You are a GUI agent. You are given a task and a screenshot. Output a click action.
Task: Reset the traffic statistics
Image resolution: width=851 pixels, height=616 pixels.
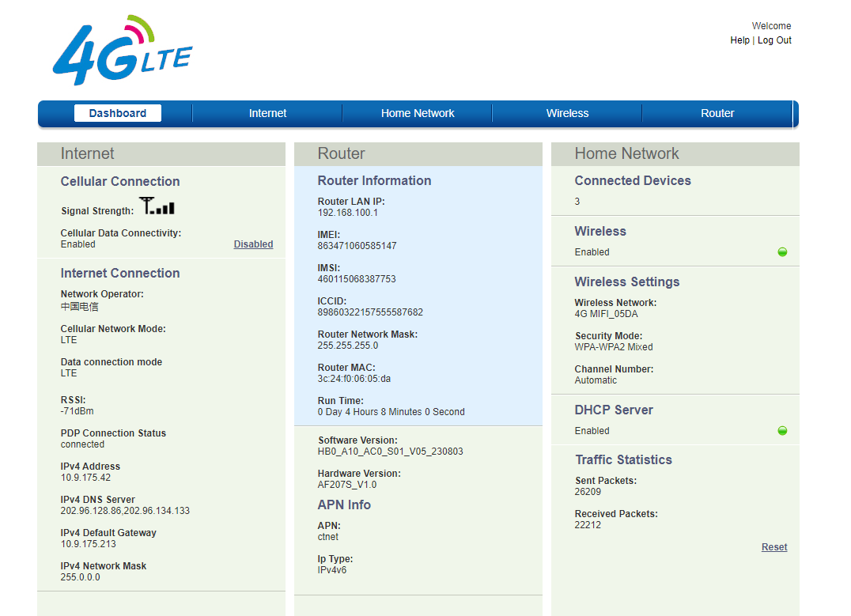pos(774,547)
